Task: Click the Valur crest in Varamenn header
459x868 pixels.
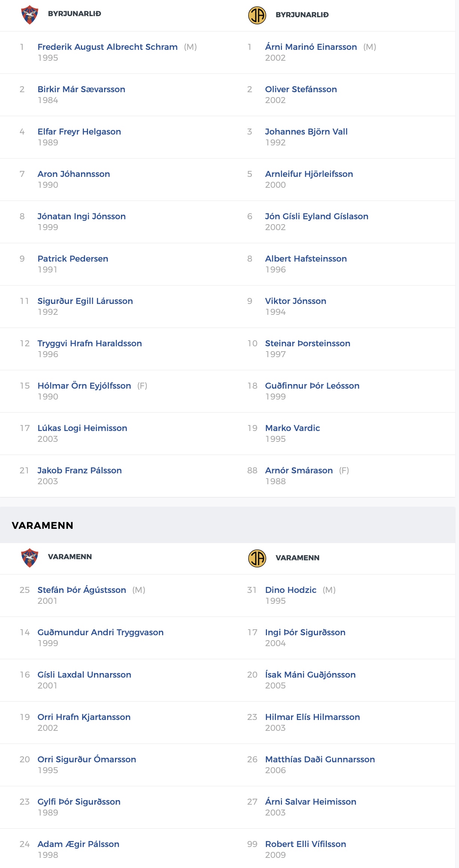Action: [30, 558]
